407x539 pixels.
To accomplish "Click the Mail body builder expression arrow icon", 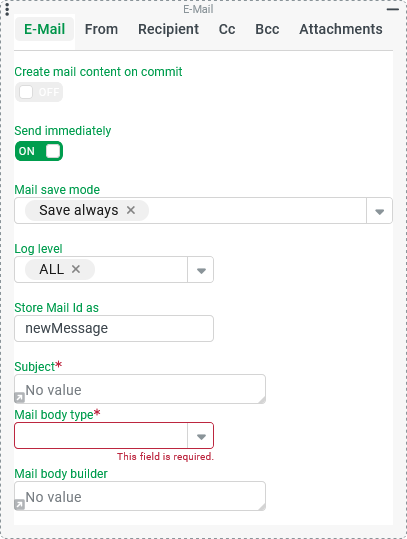I will pos(19,505).
